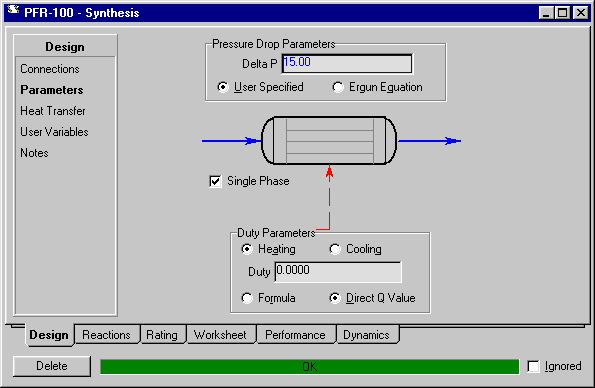Open the Notes page
This screenshot has height=388, width=595.
click(x=34, y=153)
